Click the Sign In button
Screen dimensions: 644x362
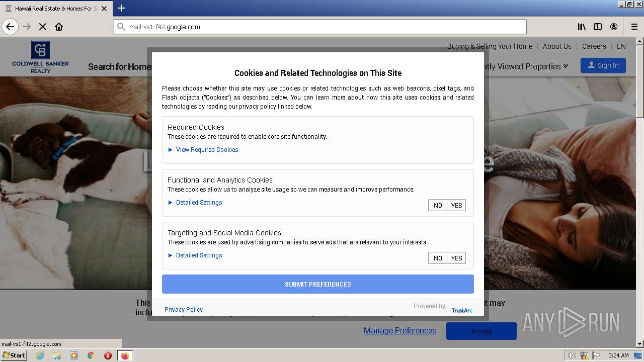pos(603,65)
